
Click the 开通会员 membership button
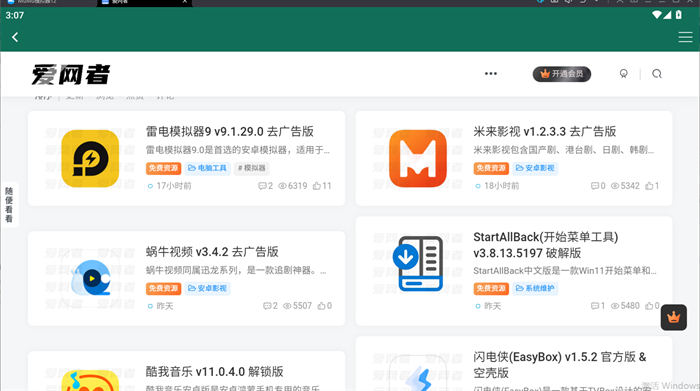[x=562, y=74]
